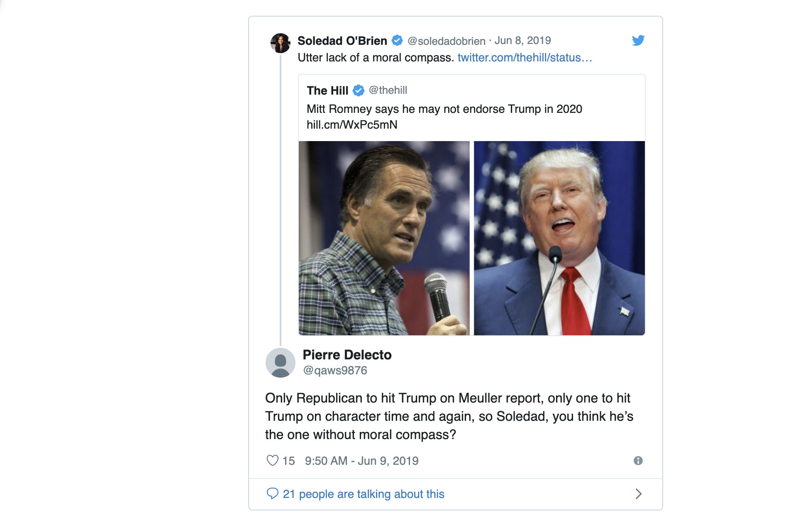
Task: Open the Mitt Romney photo thumbnail
Action: (384, 238)
